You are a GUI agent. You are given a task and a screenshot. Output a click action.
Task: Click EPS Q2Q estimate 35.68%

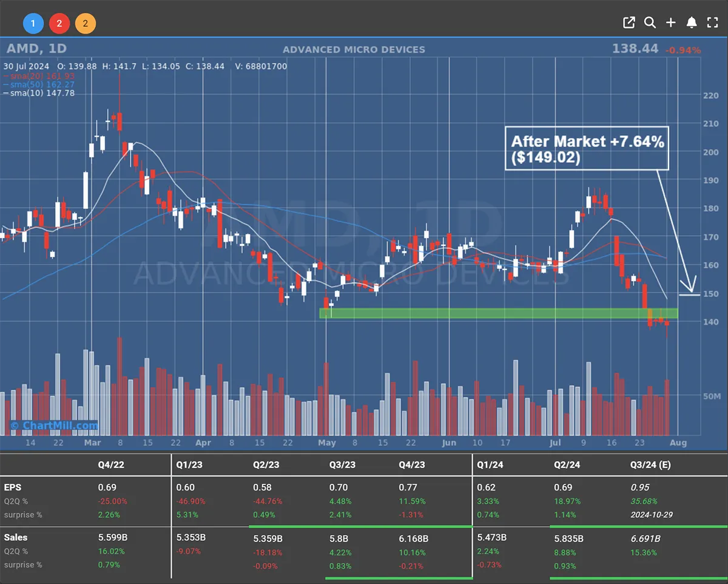(x=644, y=501)
